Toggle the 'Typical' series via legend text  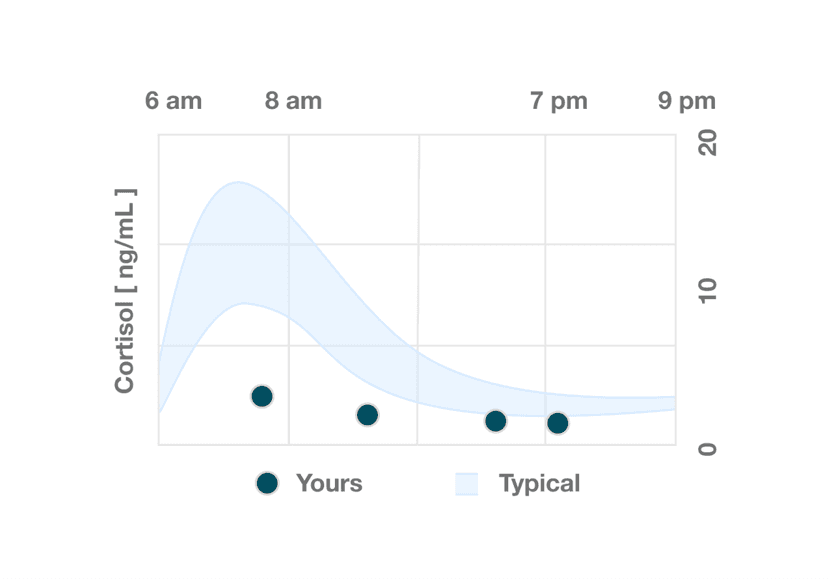539,484
